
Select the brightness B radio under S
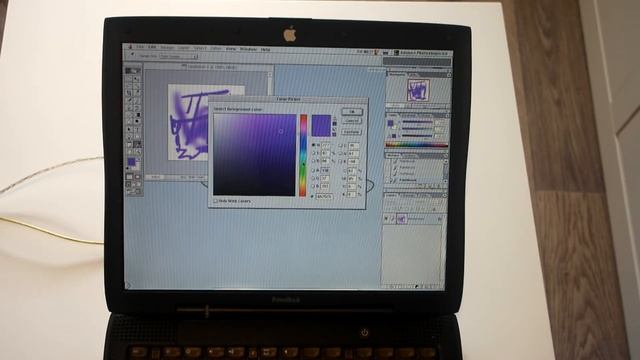click(x=313, y=161)
